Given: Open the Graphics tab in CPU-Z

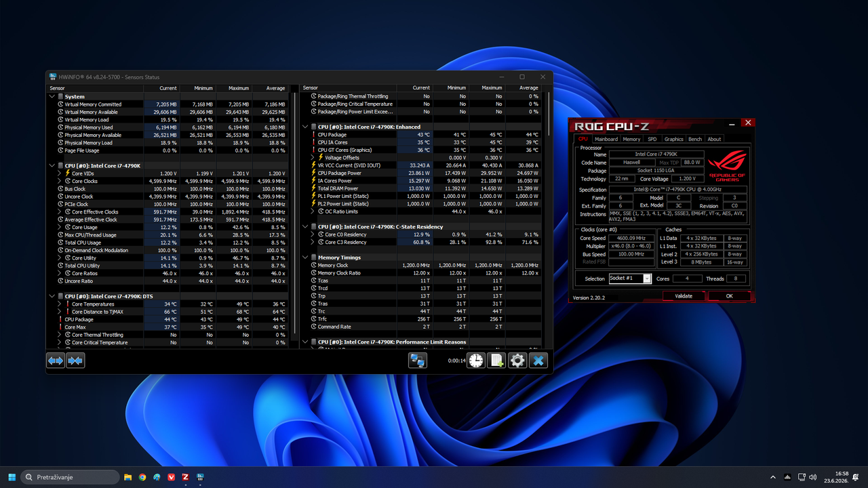Looking at the screenshot, I should pos(674,139).
